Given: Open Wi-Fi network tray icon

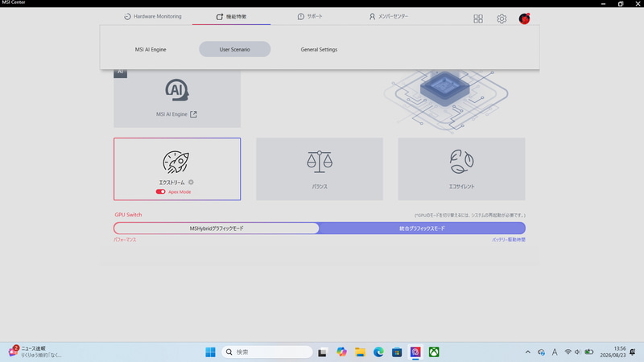Looking at the screenshot, I should (568, 352).
